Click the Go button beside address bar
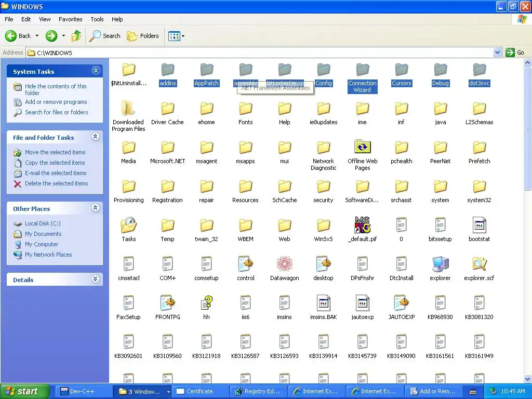The image size is (532, 399). click(x=515, y=52)
